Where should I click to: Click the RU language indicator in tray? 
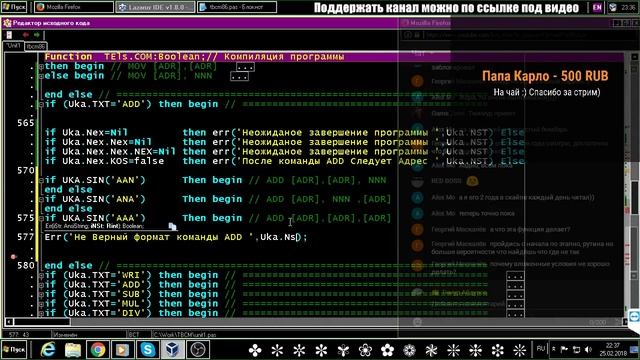click(541, 349)
